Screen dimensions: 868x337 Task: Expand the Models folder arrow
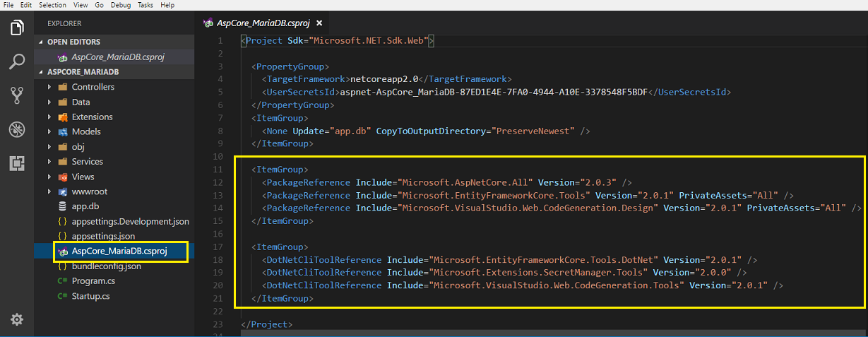click(x=49, y=131)
